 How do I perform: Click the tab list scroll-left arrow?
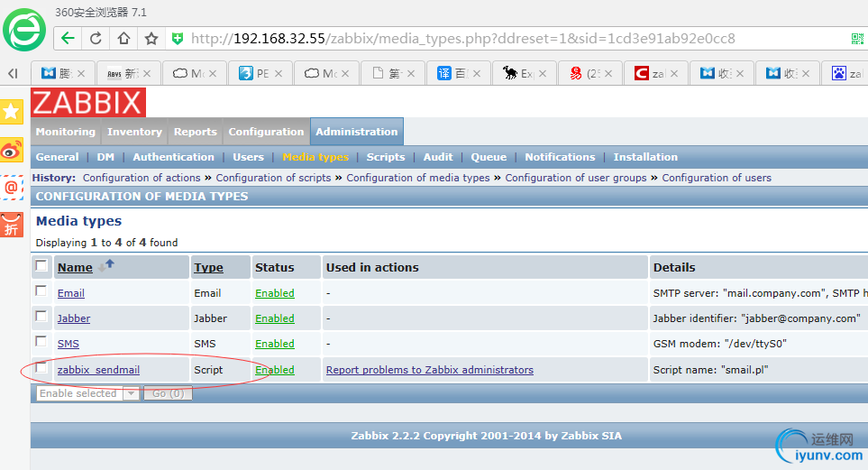pyautogui.click(x=13, y=73)
